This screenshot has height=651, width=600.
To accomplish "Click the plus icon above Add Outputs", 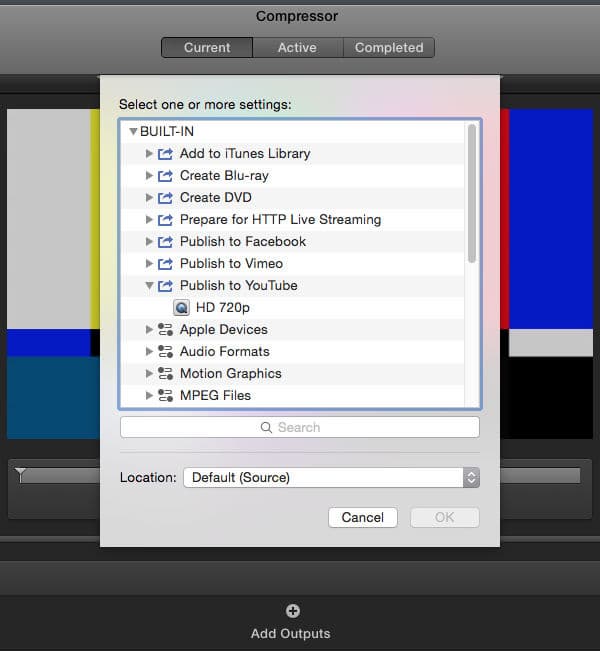I will [293, 611].
